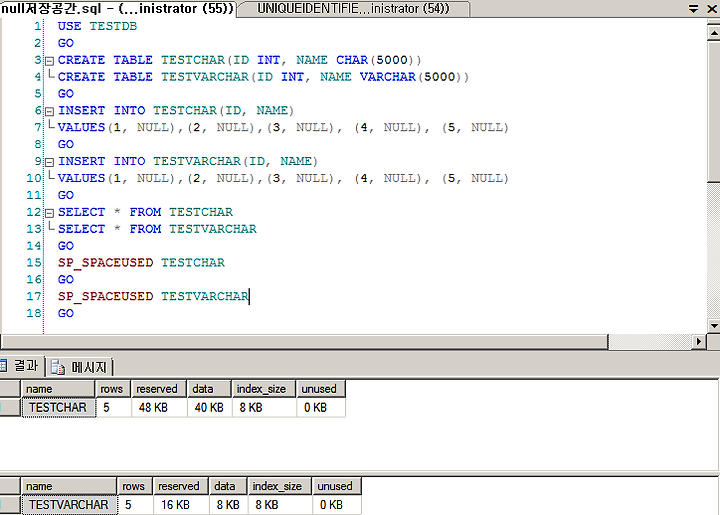
Task: Click the data column header of the TESTCHAR result
Action: tap(209, 389)
